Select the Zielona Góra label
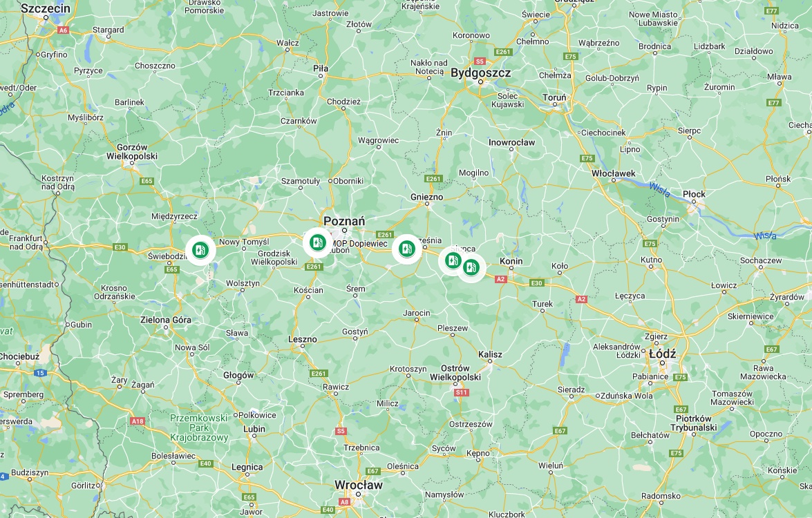The image size is (812, 518). [x=166, y=320]
